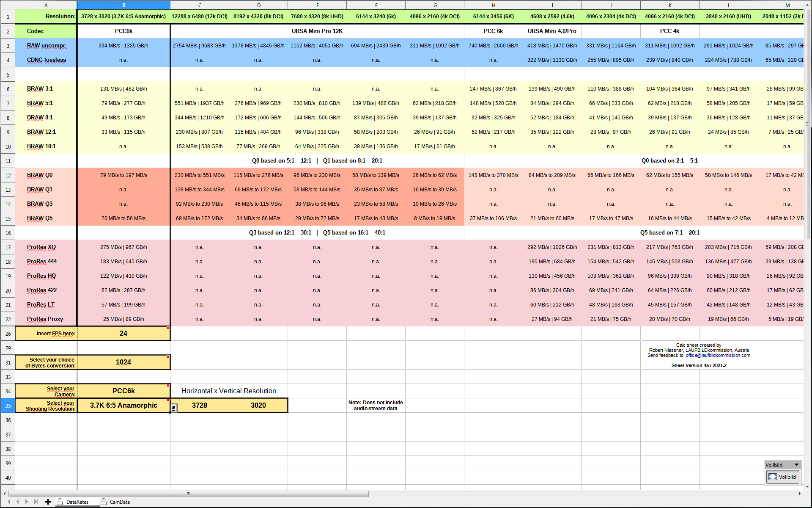Open shooting resolution cell dropdown arrow
Viewport: 812px width, 508px height.
pos(174,407)
